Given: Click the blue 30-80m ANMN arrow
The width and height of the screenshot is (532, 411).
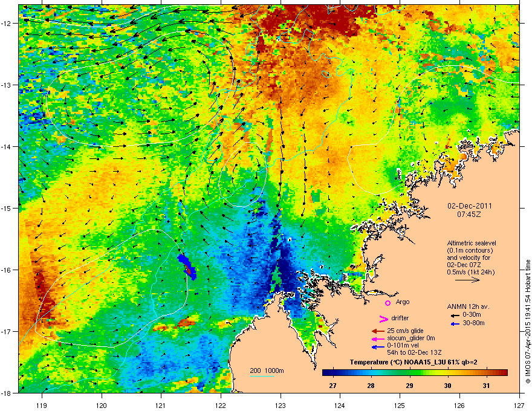Looking at the screenshot, I should [x=455, y=324].
